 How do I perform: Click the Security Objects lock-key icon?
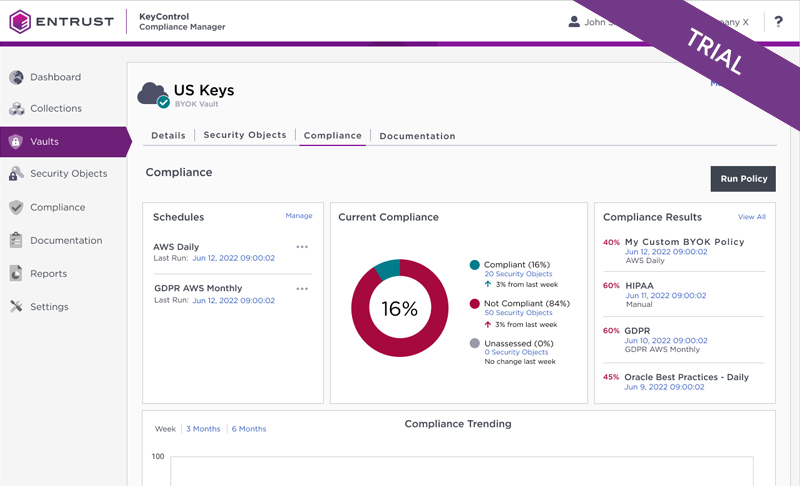[16, 173]
